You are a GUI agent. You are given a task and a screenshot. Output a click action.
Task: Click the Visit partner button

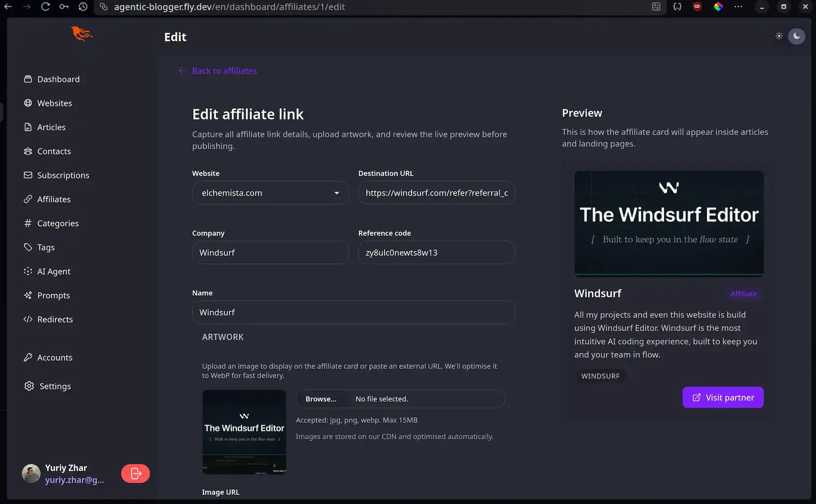[722, 397]
